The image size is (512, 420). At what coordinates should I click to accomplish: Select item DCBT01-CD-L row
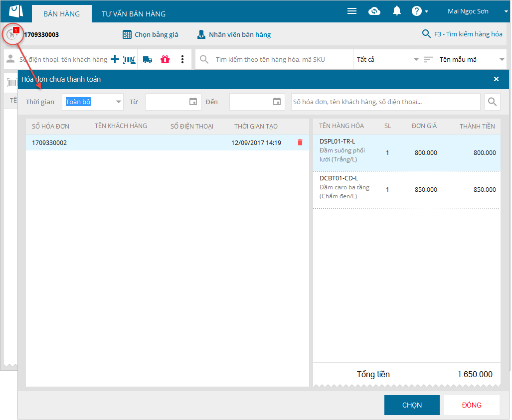tap(406, 190)
